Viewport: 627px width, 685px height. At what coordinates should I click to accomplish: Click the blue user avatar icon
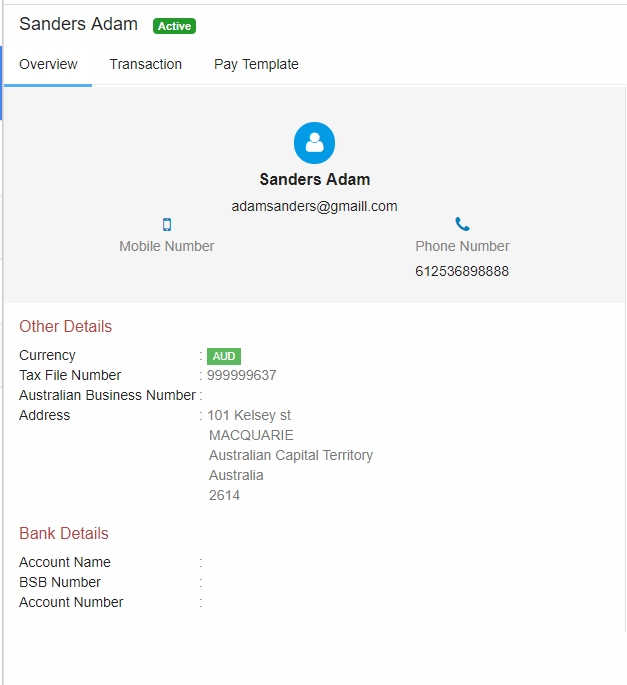[314, 143]
